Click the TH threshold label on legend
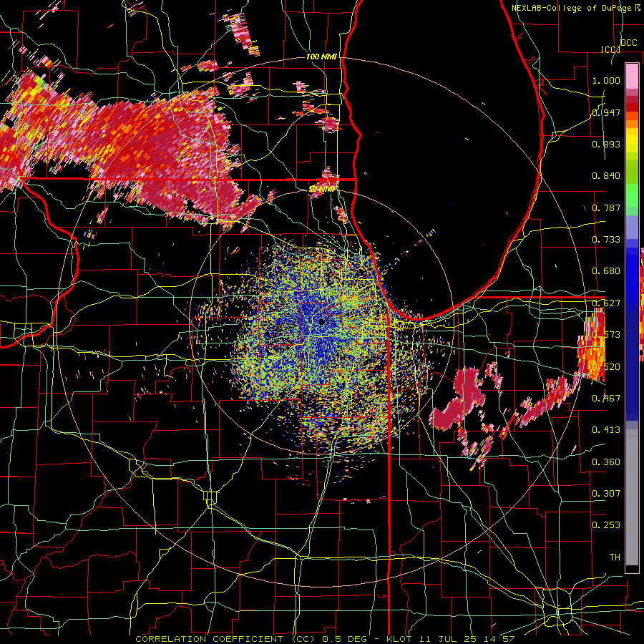 pos(615,557)
